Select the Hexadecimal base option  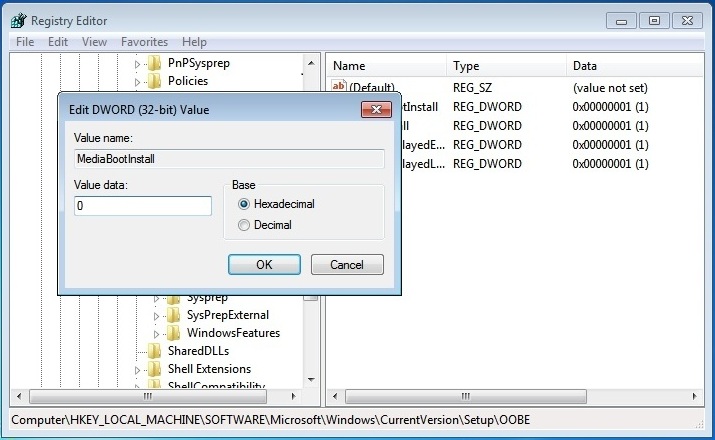click(244, 204)
